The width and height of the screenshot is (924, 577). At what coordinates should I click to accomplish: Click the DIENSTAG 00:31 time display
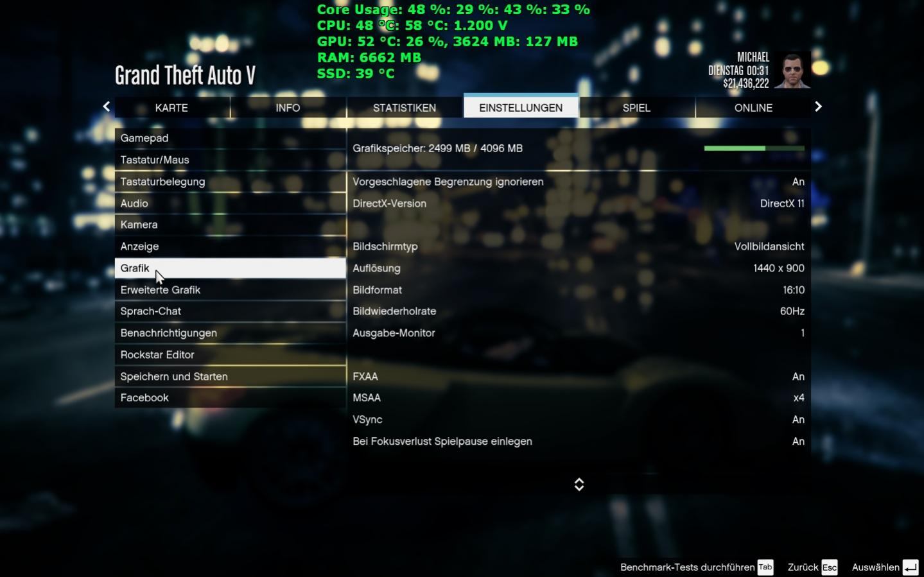pos(738,71)
